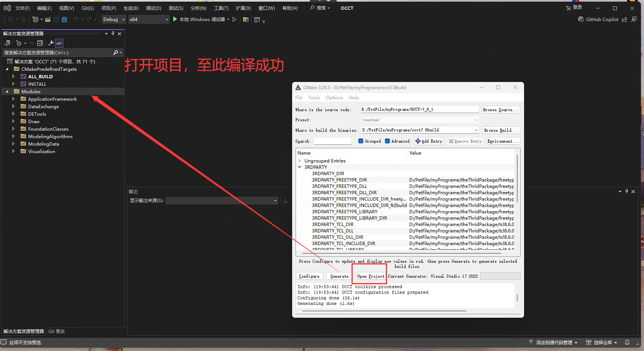This screenshot has height=351, width=644.
Task: Expand the ALL_BUILD project node
Action: click(13, 76)
